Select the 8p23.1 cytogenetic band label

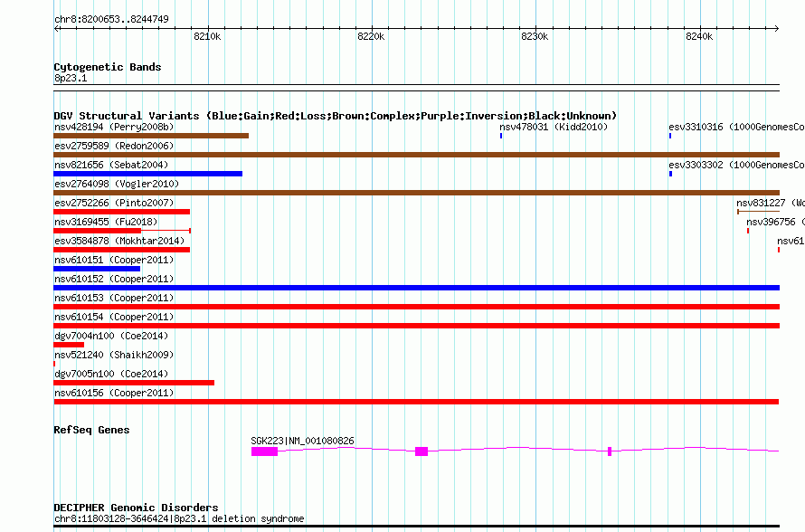(71, 78)
